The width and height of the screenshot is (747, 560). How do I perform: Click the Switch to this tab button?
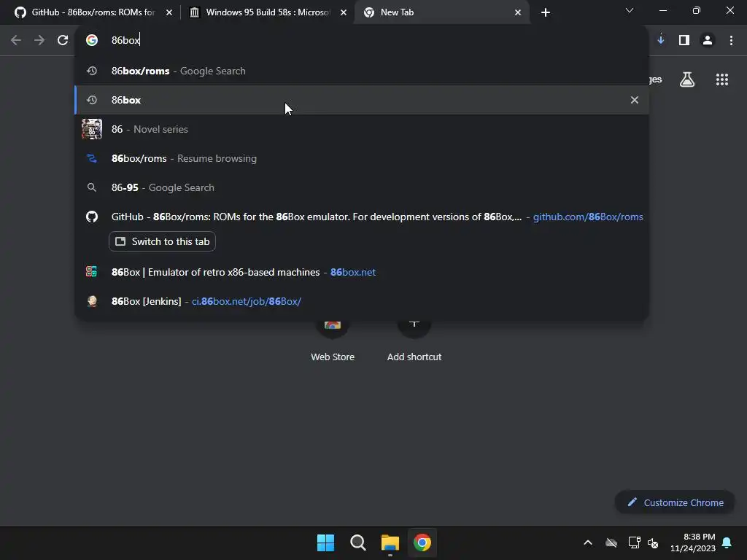pos(163,241)
